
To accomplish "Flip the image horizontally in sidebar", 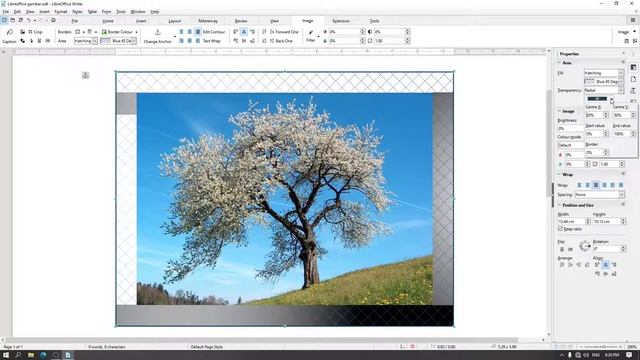I will [x=570, y=249].
